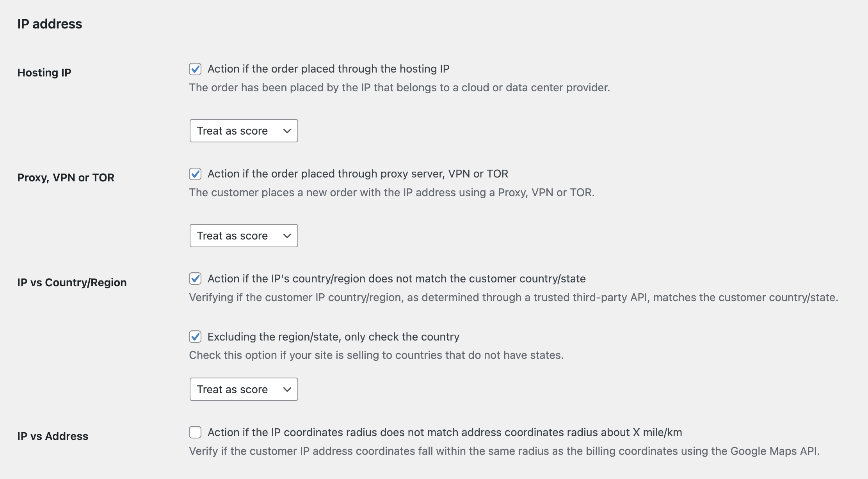The height and width of the screenshot is (479, 868).
Task: Click the chevron arrow in Country/Region dropdown
Action: 287,390
